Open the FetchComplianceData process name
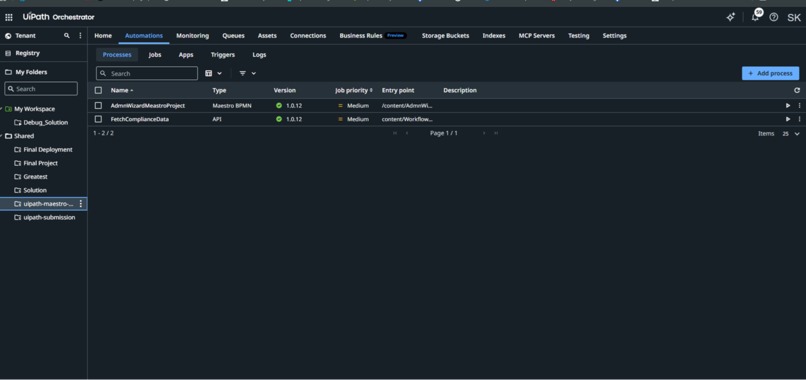 pos(139,119)
